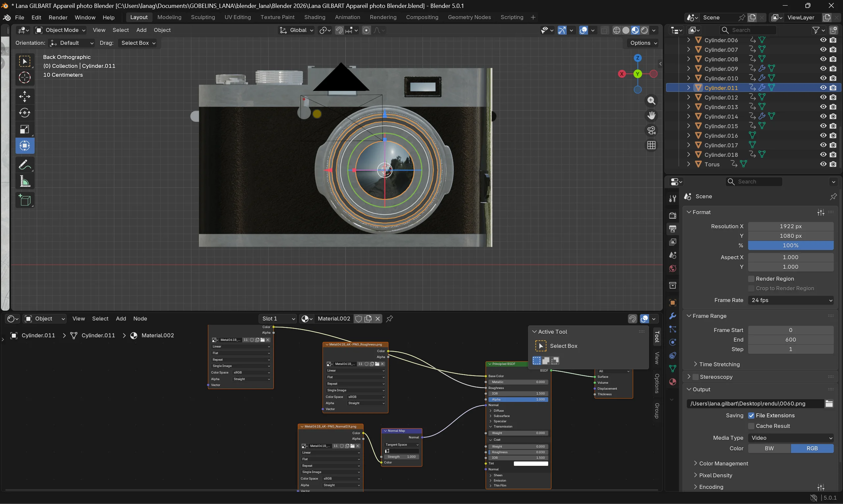Screen dimensions: 843x504
Task: Open the Object Mode dropdown
Action: tap(61, 30)
